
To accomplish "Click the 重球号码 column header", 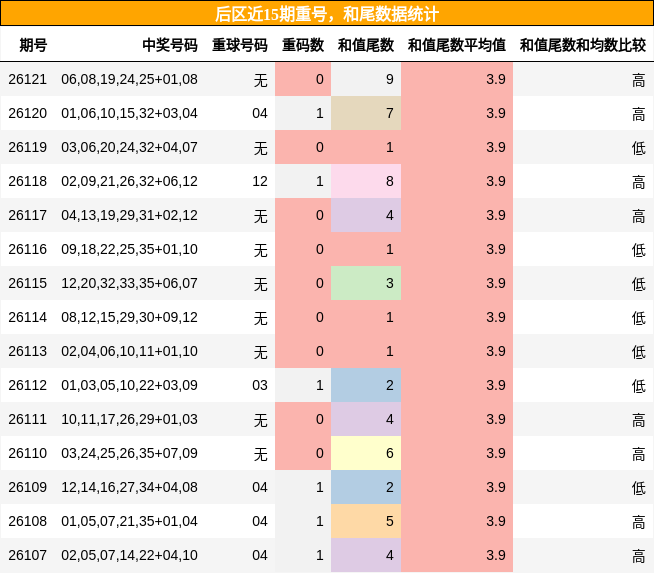I will pyautogui.click(x=239, y=45).
